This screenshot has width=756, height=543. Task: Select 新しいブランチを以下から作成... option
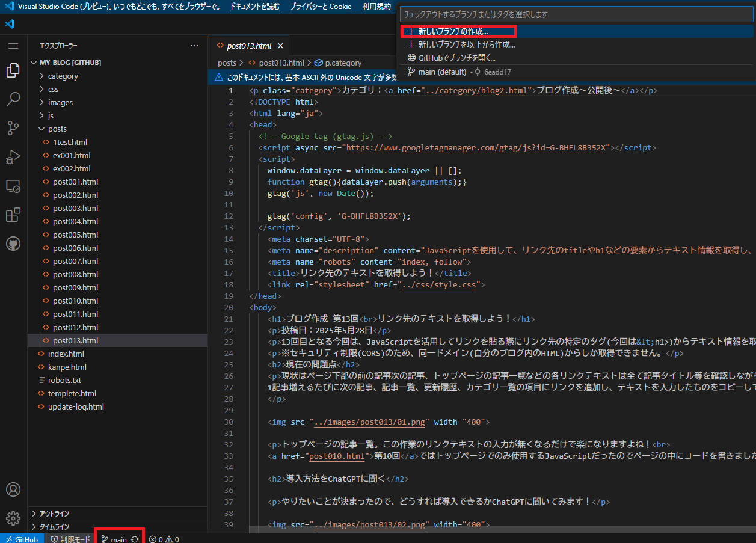pos(577,44)
